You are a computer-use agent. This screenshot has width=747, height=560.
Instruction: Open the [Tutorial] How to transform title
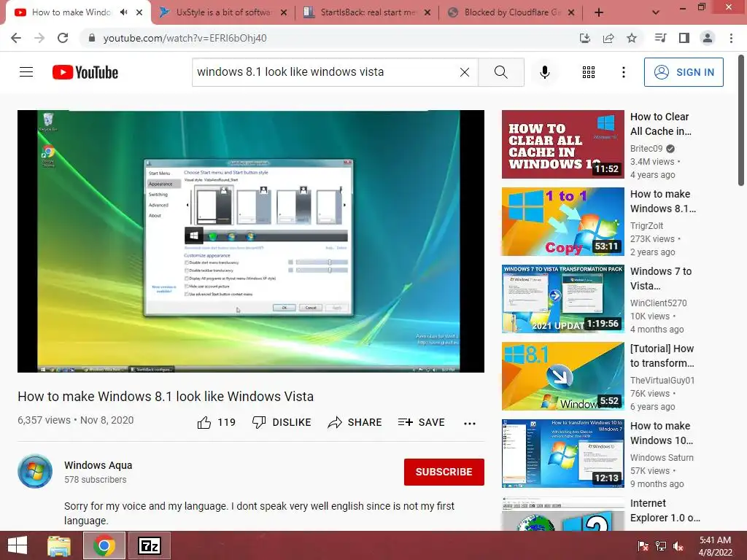tap(662, 356)
